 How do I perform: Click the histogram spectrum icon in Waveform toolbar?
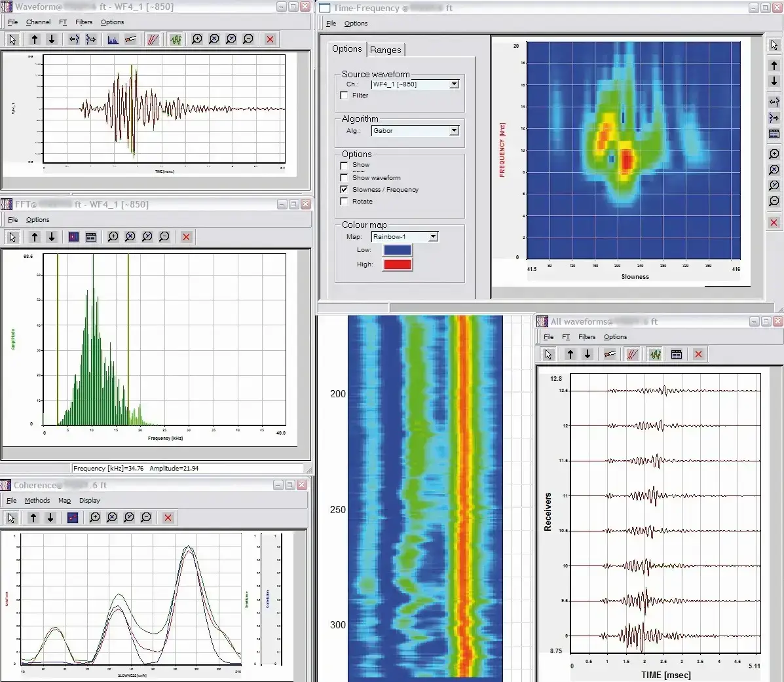[113, 39]
